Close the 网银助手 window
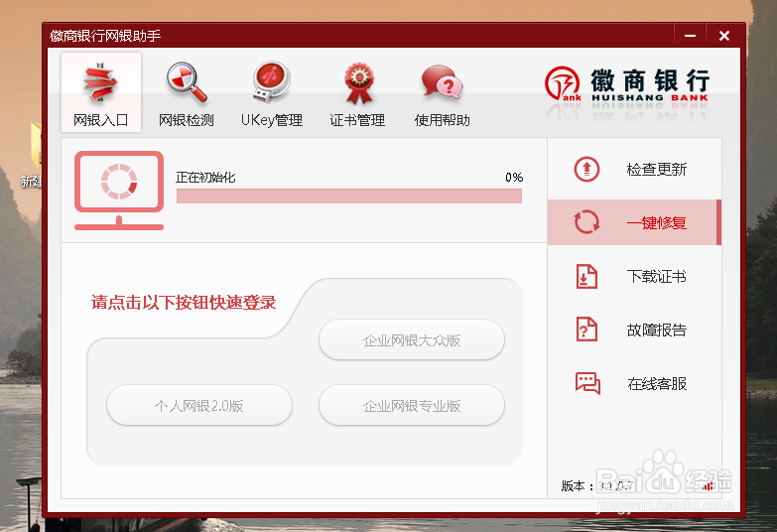 point(724,36)
